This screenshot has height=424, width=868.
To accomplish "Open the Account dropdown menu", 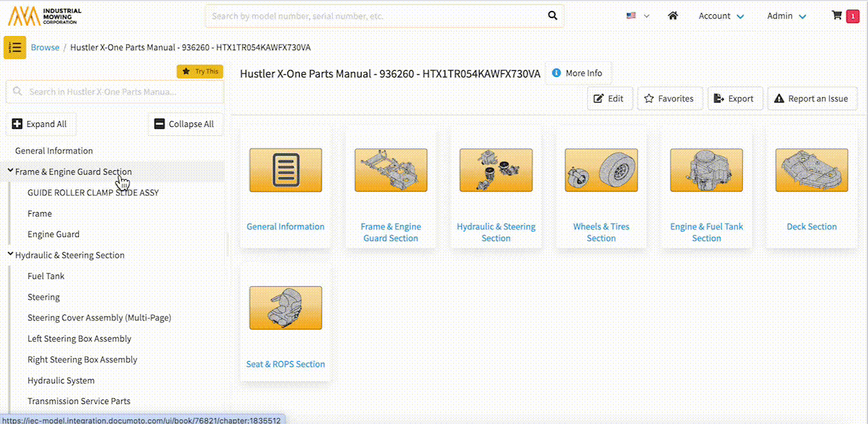I will pos(721,16).
